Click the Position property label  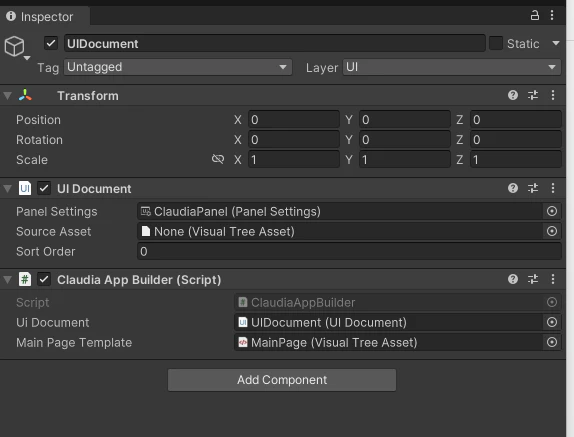coord(38,120)
